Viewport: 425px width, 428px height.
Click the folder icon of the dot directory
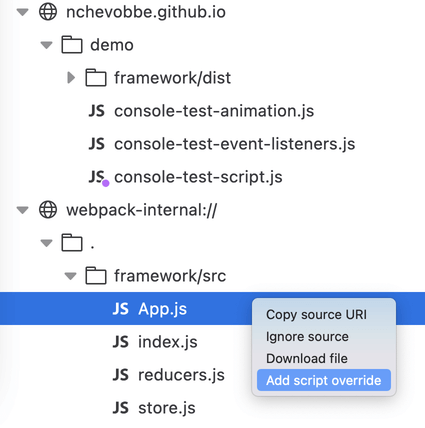coord(72,243)
